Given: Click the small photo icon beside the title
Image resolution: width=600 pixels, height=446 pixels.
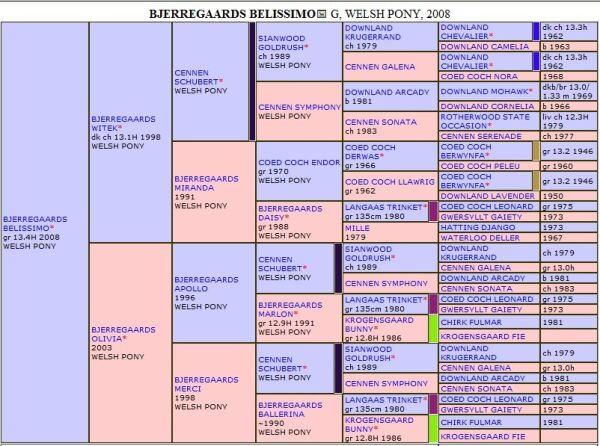Looking at the screenshot, I should pyautogui.click(x=322, y=15).
